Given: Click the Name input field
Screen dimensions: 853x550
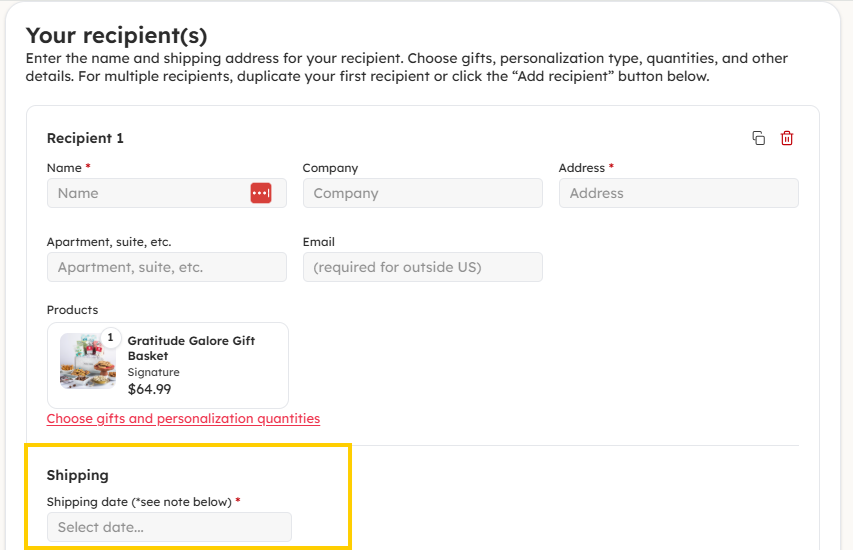Looking at the screenshot, I should coord(166,193).
